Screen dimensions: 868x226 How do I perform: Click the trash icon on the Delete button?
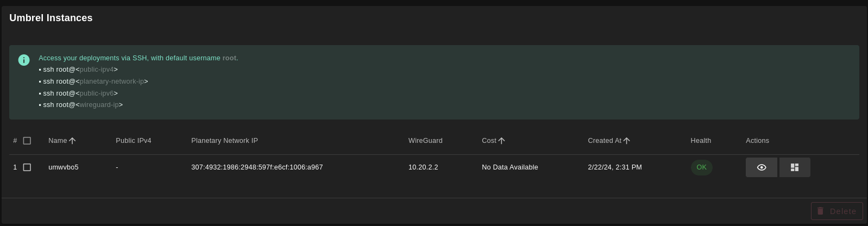coord(821,211)
